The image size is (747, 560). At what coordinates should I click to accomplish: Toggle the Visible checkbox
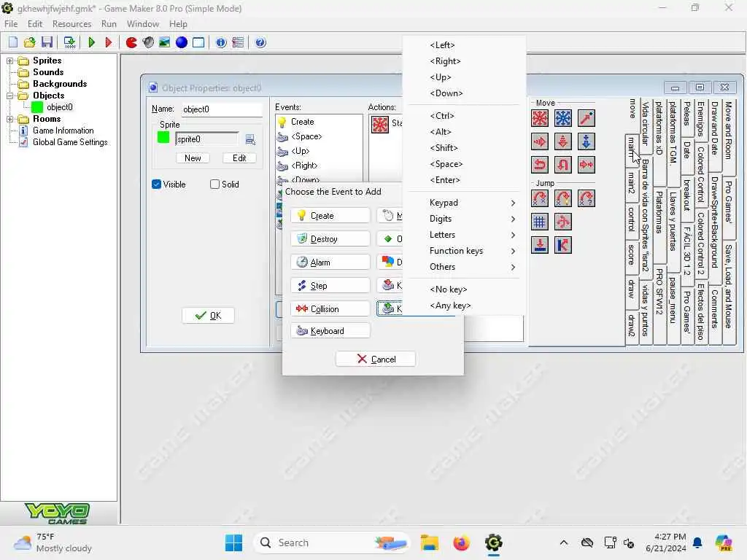coord(156,184)
